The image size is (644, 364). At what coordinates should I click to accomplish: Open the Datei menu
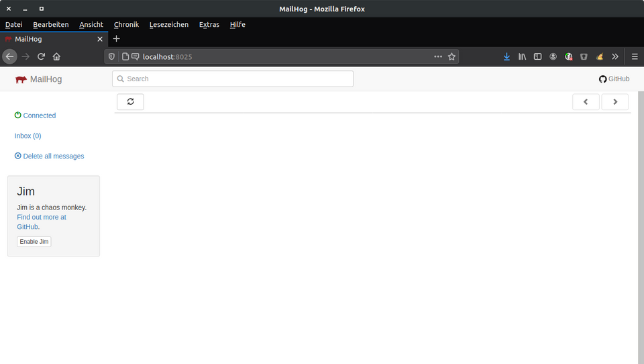[x=13, y=25]
